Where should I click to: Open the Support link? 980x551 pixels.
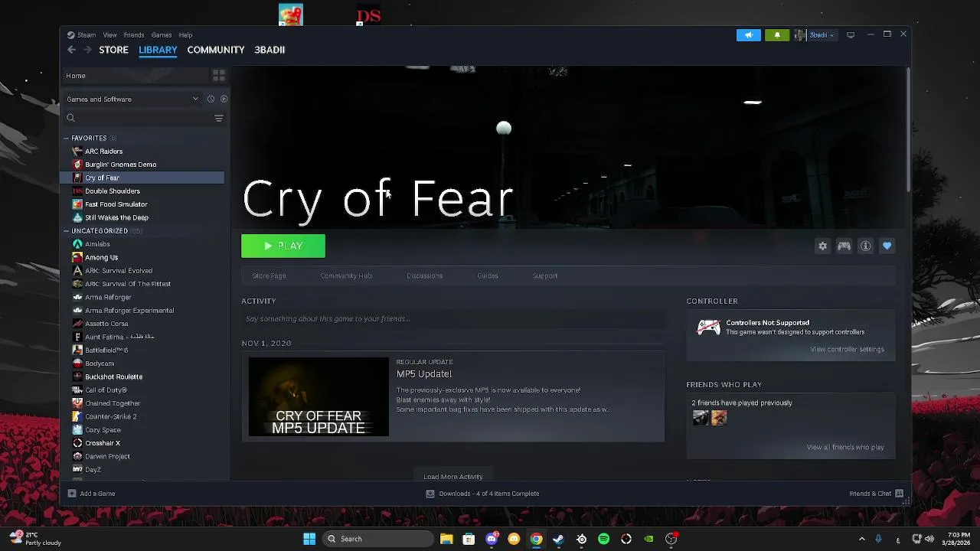(x=545, y=275)
